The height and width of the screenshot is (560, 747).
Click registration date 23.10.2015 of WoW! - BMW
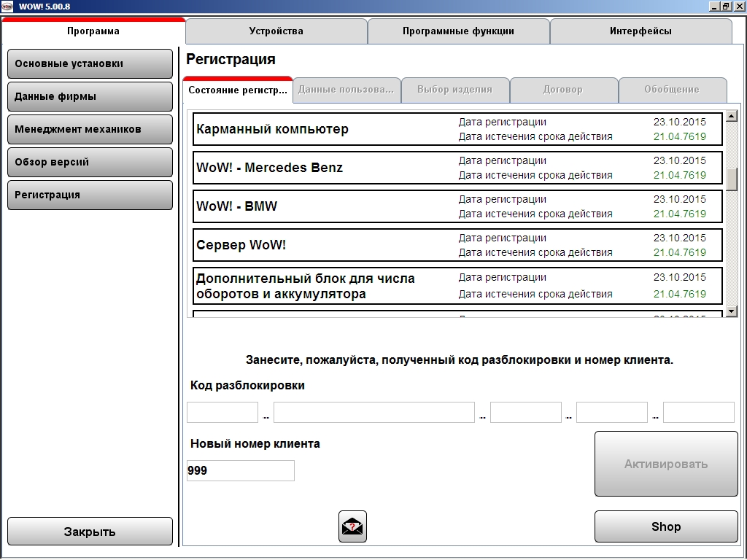pos(680,199)
